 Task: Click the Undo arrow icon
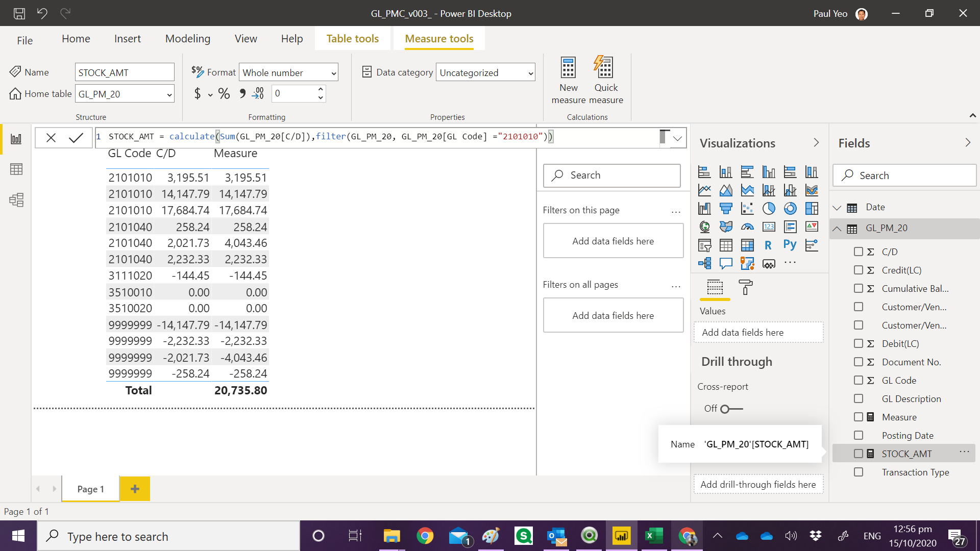point(42,13)
